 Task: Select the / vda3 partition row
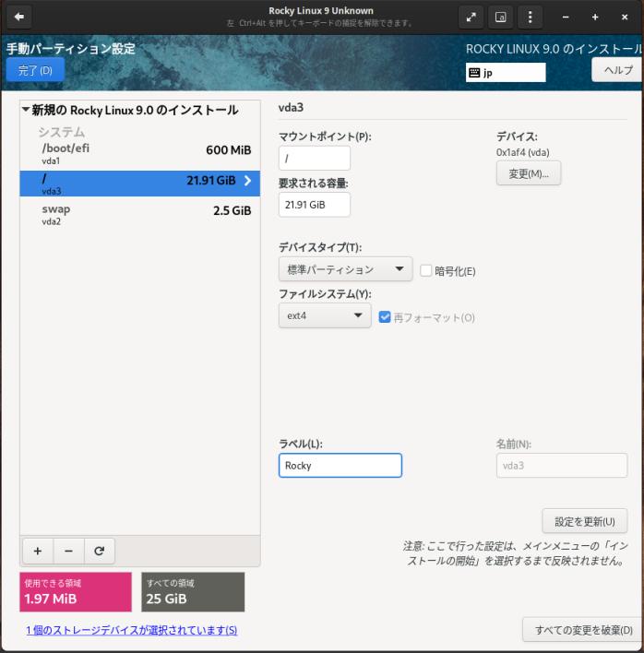point(140,184)
